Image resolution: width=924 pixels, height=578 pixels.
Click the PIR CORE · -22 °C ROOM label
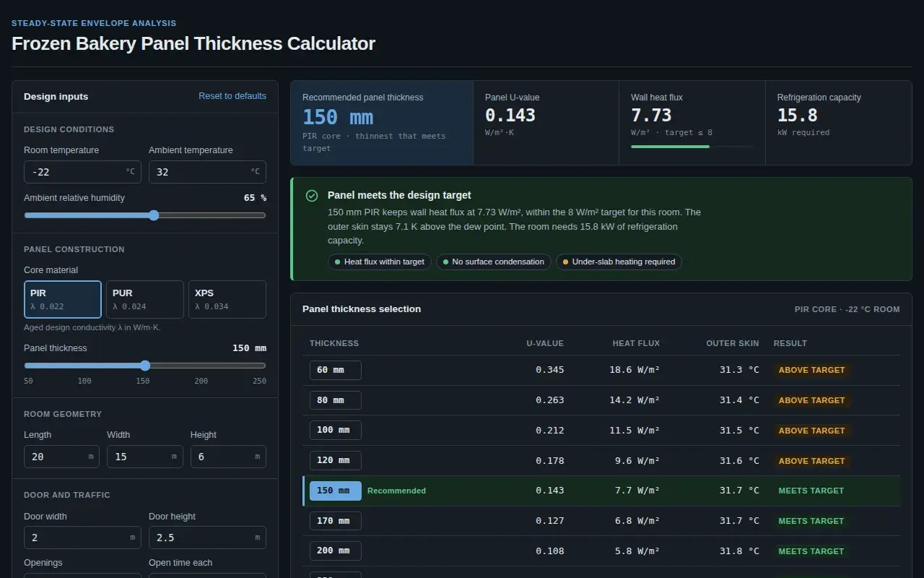coord(847,309)
